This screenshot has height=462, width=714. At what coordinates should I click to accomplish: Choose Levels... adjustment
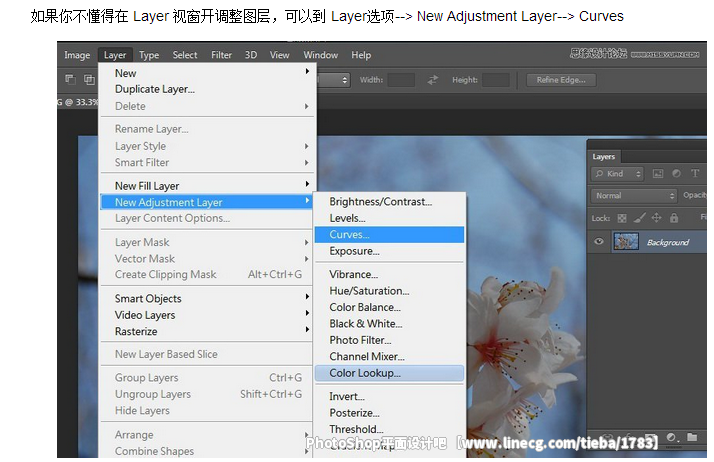point(389,218)
